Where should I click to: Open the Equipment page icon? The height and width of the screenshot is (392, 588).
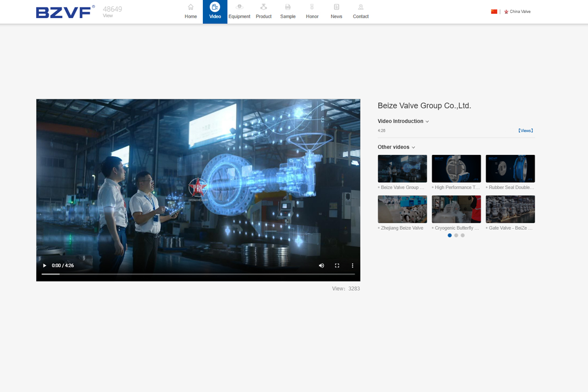(x=239, y=7)
